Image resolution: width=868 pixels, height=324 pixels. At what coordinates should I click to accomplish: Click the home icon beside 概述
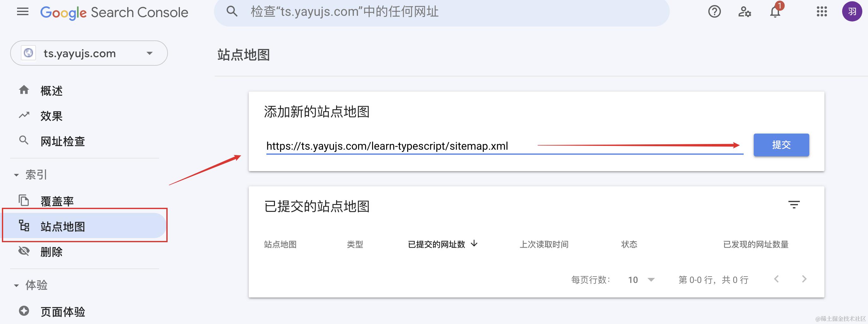[x=24, y=90]
